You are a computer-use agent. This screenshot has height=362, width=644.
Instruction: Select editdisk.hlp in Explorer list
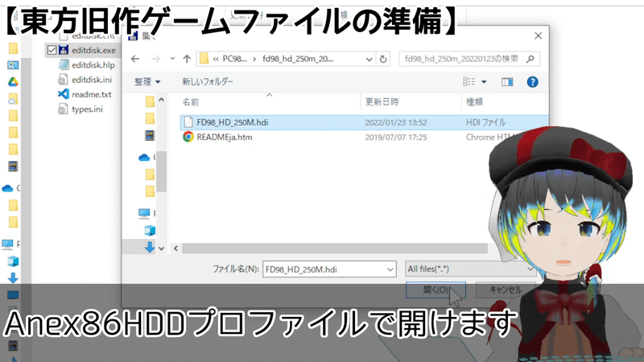point(93,65)
